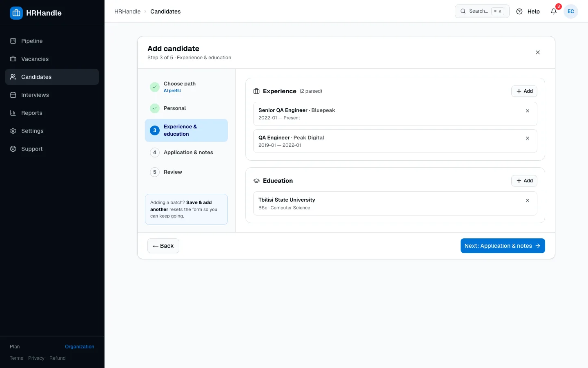The width and height of the screenshot is (588, 368).
Task: Go to Pipeline in the sidebar
Action: point(52,41)
